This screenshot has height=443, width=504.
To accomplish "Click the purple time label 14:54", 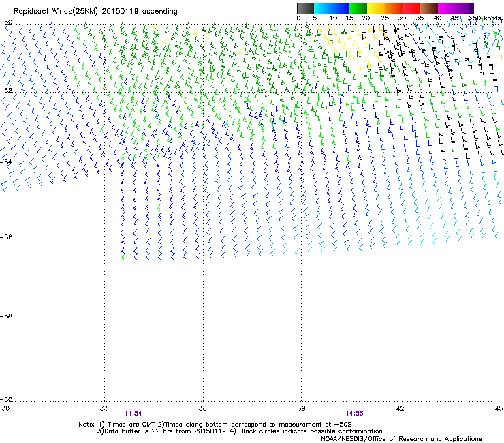I will 133,414.
